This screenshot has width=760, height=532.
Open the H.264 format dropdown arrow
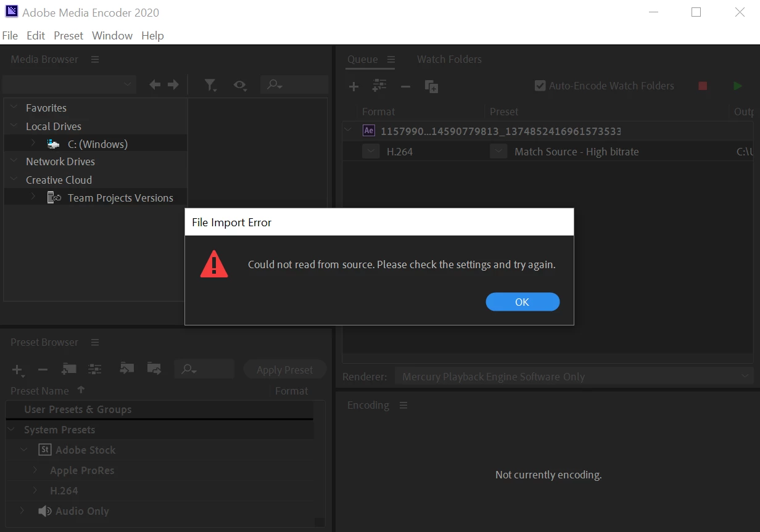(x=371, y=151)
